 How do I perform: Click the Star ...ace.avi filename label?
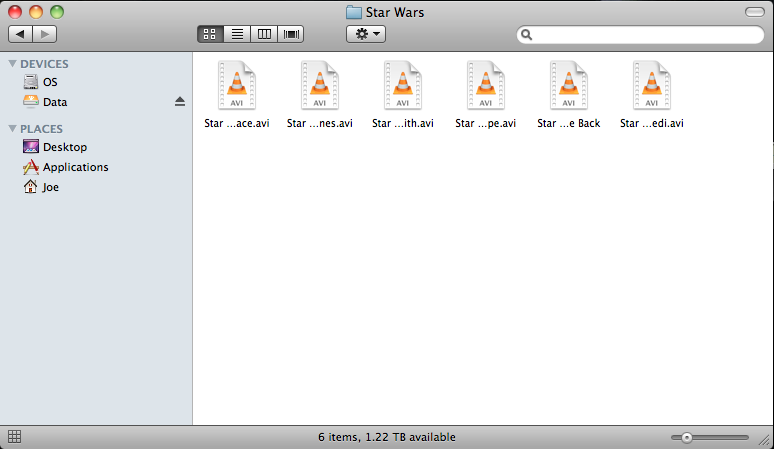click(237, 123)
